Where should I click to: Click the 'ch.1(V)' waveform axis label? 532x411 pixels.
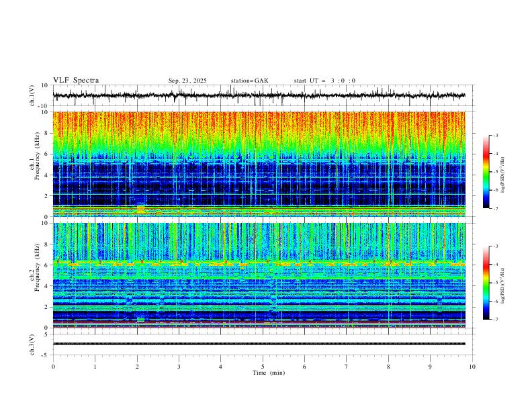click(32, 95)
